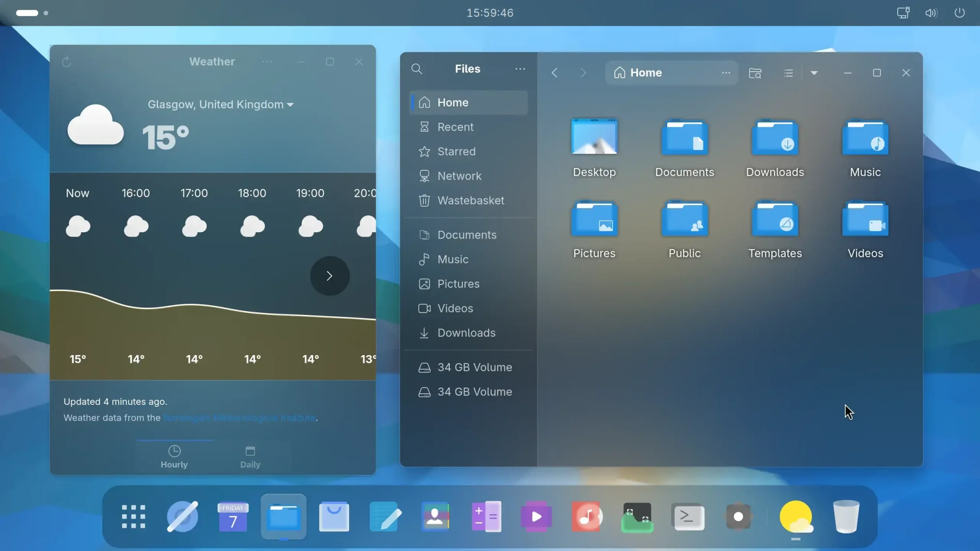Click the Norwegian Meteorological Institute link

tap(240, 418)
